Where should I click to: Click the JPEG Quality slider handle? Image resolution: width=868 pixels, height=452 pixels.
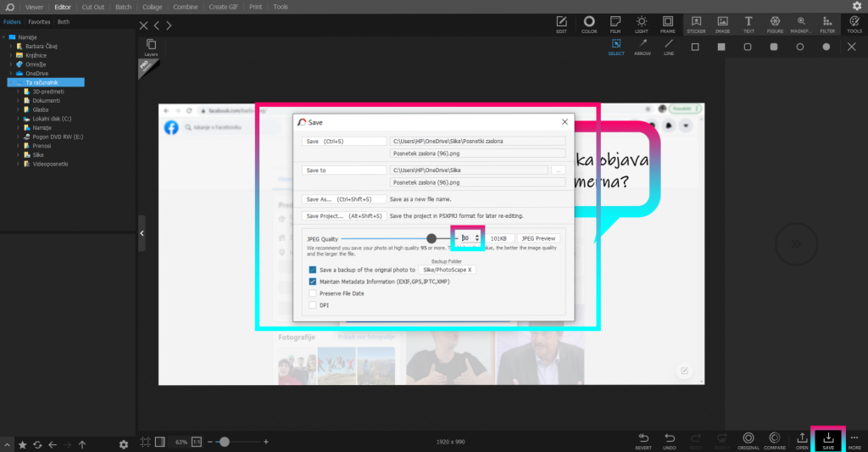431,238
